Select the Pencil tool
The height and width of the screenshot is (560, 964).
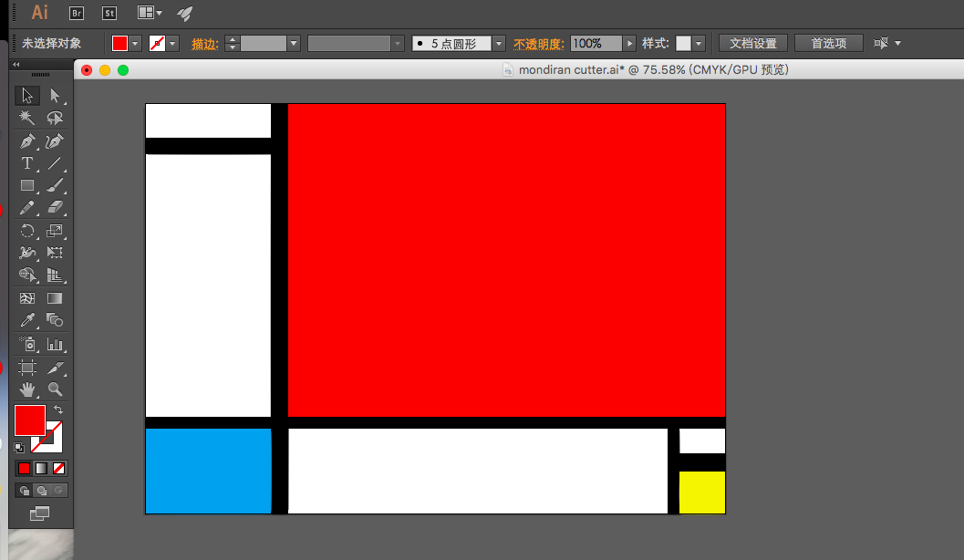pos(27,208)
